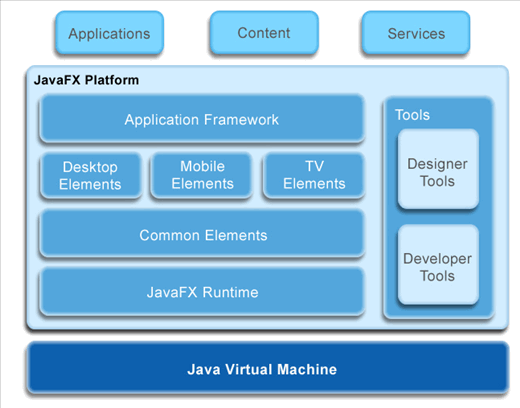Viewport: 520px width, 408px height.
Task: Click the word Designer in the tools box
Action: (437, 164)
